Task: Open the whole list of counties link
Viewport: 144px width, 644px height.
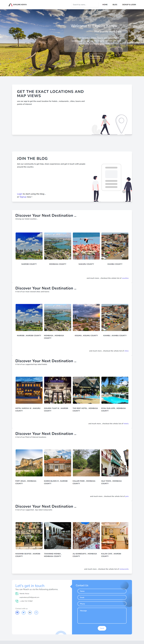Action: (125, 278)
